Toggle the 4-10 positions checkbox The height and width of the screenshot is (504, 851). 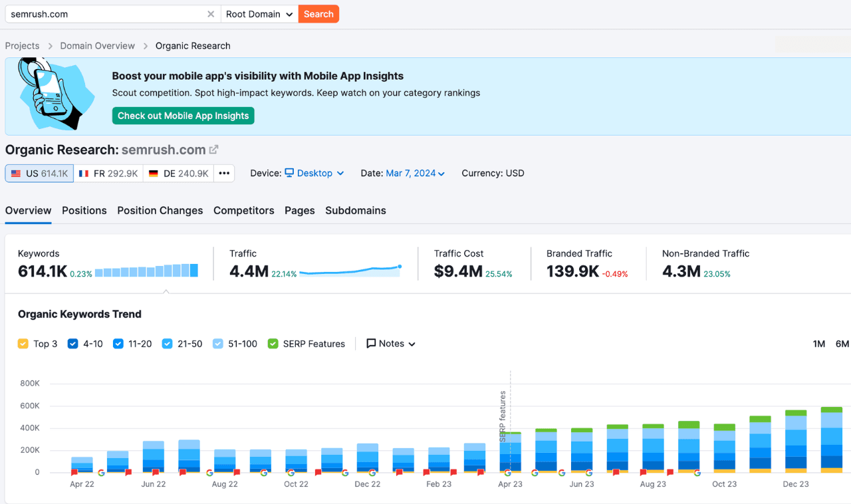(x=73, y=344)
